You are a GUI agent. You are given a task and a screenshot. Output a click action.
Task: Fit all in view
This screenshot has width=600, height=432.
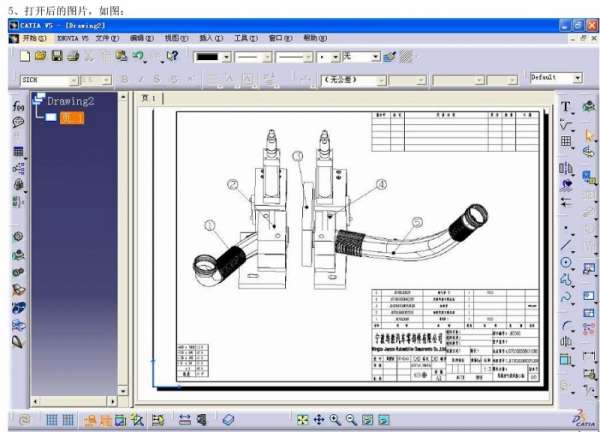pyautogui.click(x=303, y=420)
